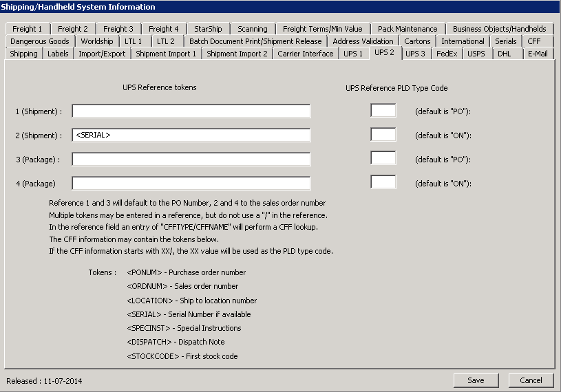Open the StarShip tab
Viewport: 561px width, 392px height.
(x=208, y=29)
